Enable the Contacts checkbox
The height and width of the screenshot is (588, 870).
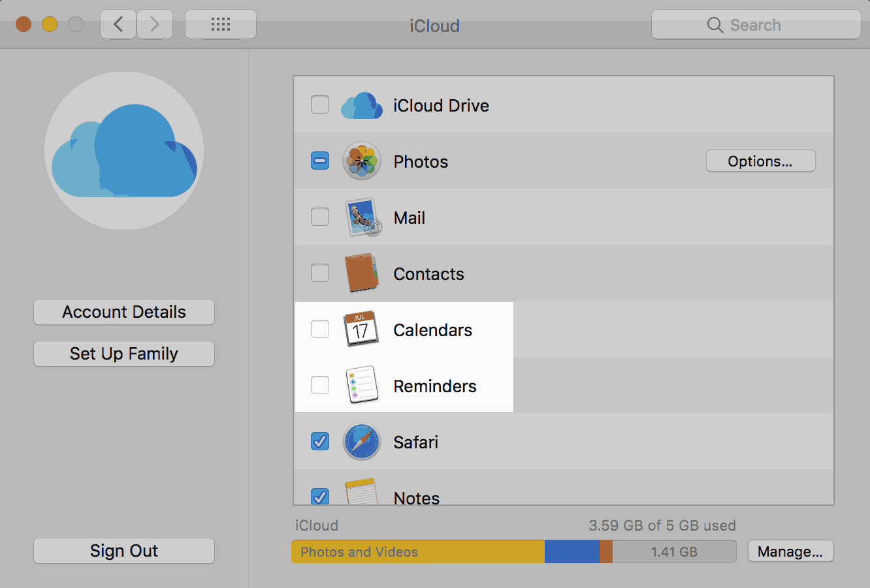pyautogui.click(x=320, y=273)
